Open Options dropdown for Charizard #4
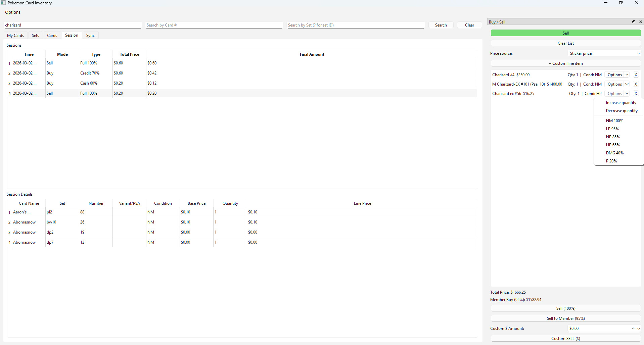Viewport: 644px width, 345px height. point(617,75)
